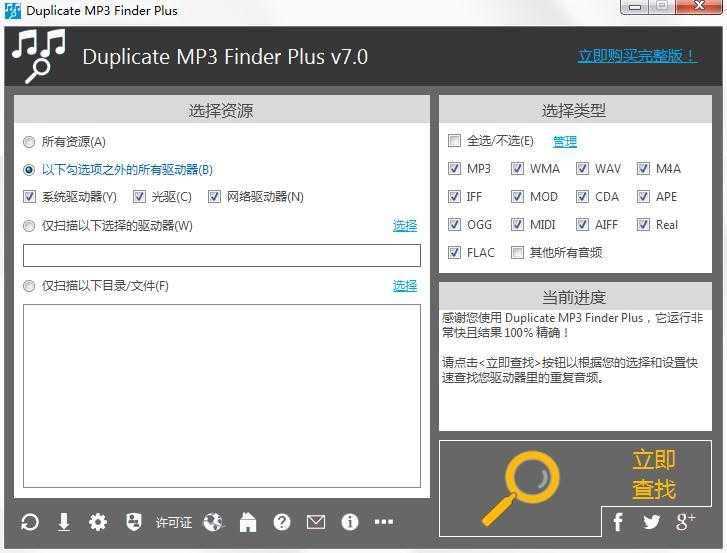Open help via question mark icon
Screen dimensions: 727x553
pyautogui.click(x=282, y=522)
